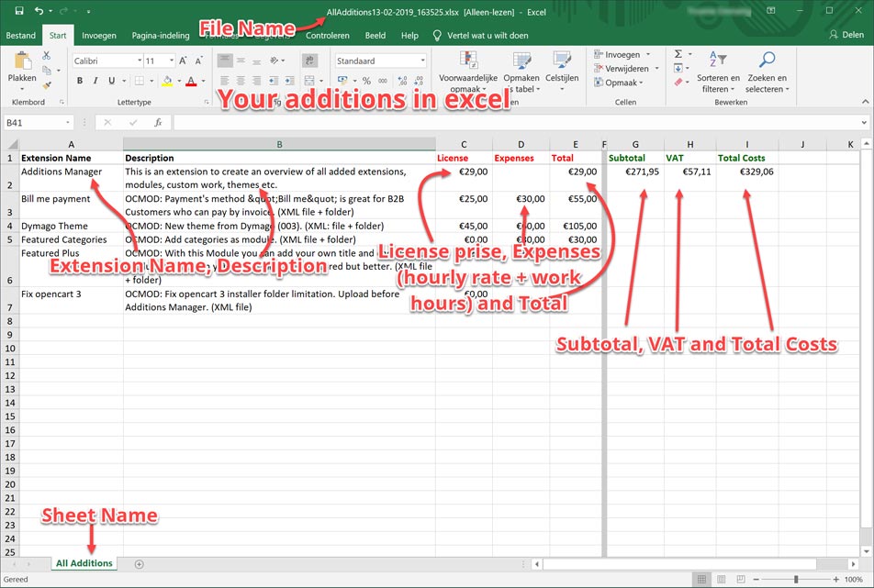Toggle bold formatting
The height and width of the screenshot is (588, 874).
pyautogui.click(x=80, y=81)
